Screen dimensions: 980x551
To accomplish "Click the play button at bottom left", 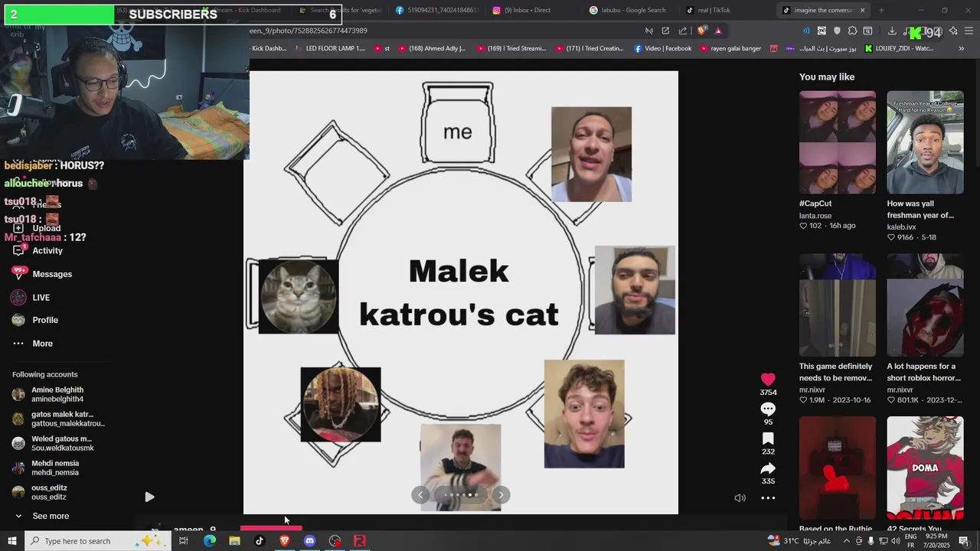I will click(149, 497).
